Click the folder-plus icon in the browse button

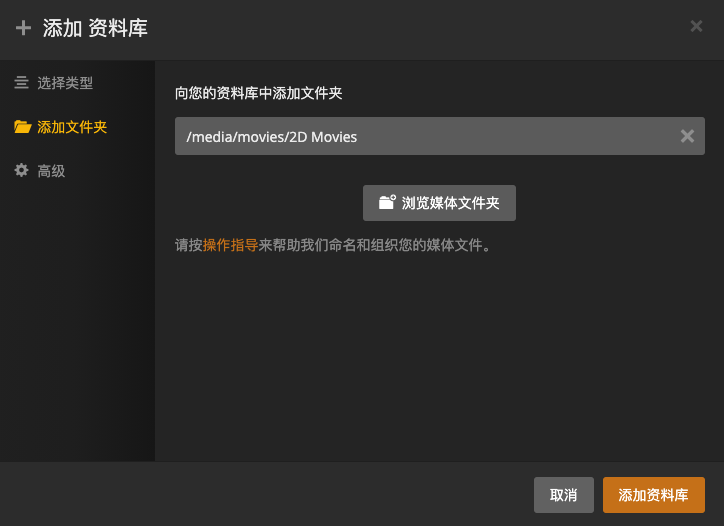(x=387, y=202)
